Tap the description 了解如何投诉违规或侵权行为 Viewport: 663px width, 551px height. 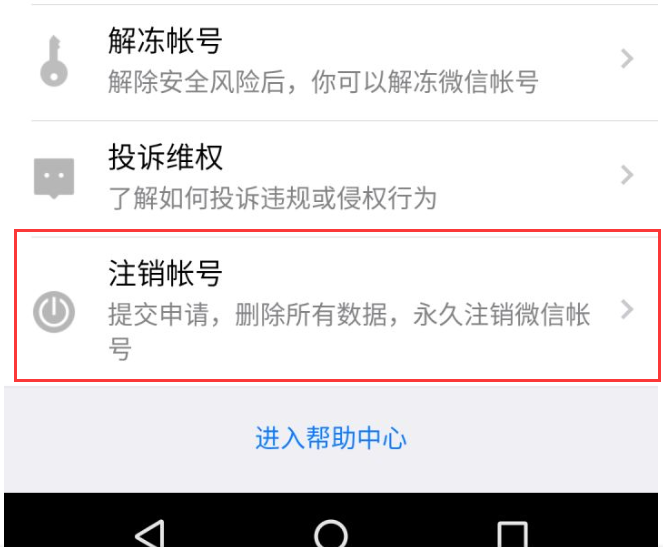[x=273, y=198]
